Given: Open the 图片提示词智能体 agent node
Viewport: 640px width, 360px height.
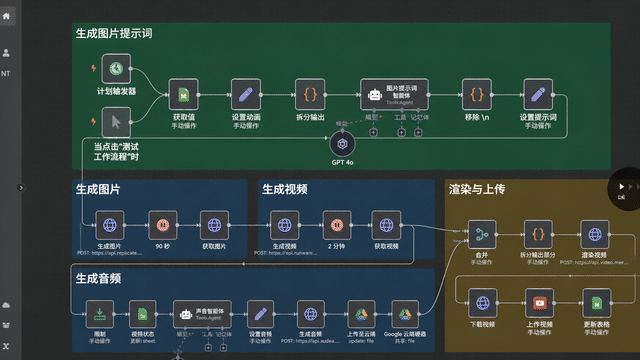Looking at the screenshot, I should pyautogui.click(x=394, y=94).
